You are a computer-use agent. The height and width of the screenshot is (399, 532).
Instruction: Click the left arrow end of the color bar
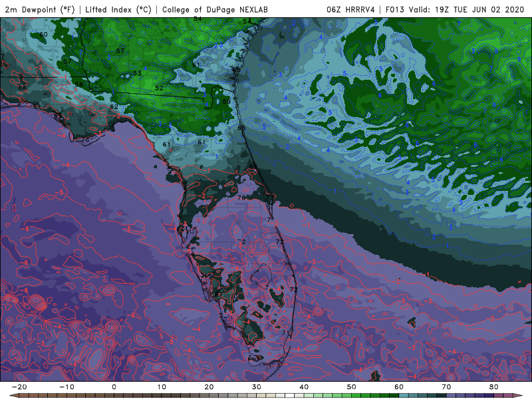[x=13, y=396]
